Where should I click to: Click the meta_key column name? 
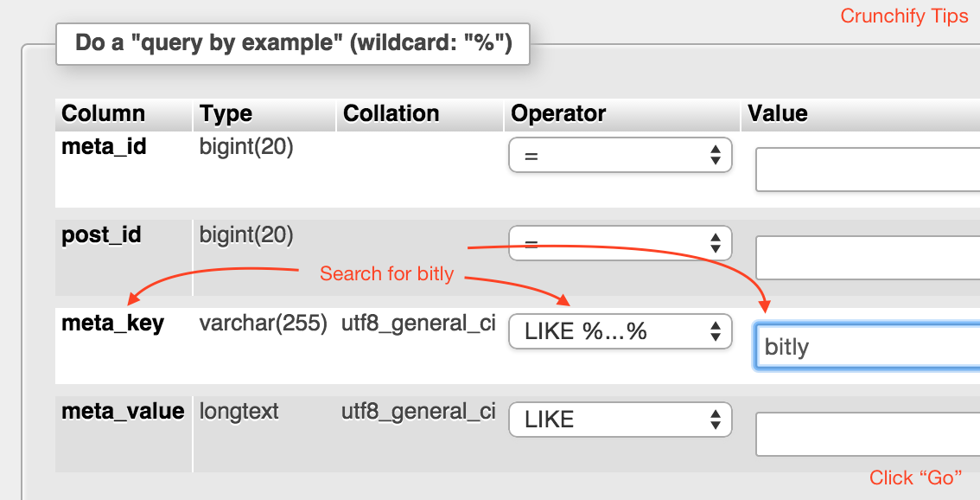tap(112, 324)
